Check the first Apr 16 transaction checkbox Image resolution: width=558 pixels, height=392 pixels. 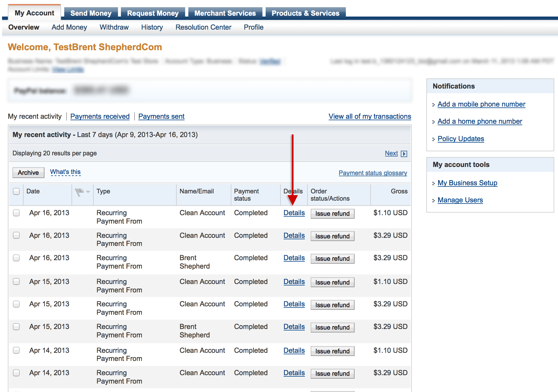16,213
